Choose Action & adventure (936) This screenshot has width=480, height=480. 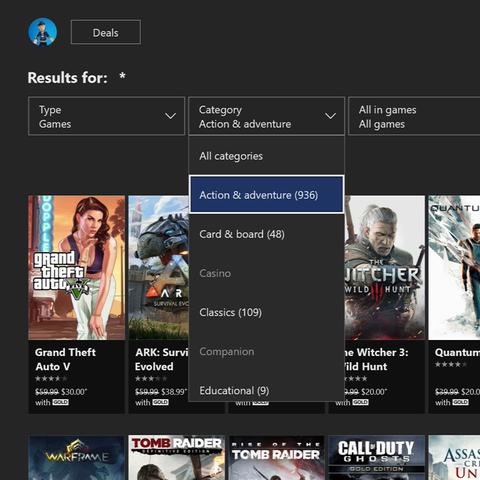tap(266, 195)
